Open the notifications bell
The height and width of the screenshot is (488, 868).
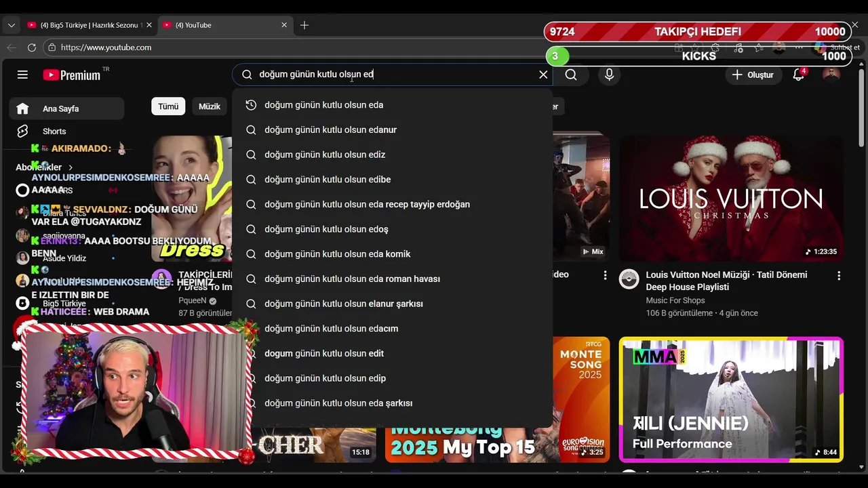point(799,75)
